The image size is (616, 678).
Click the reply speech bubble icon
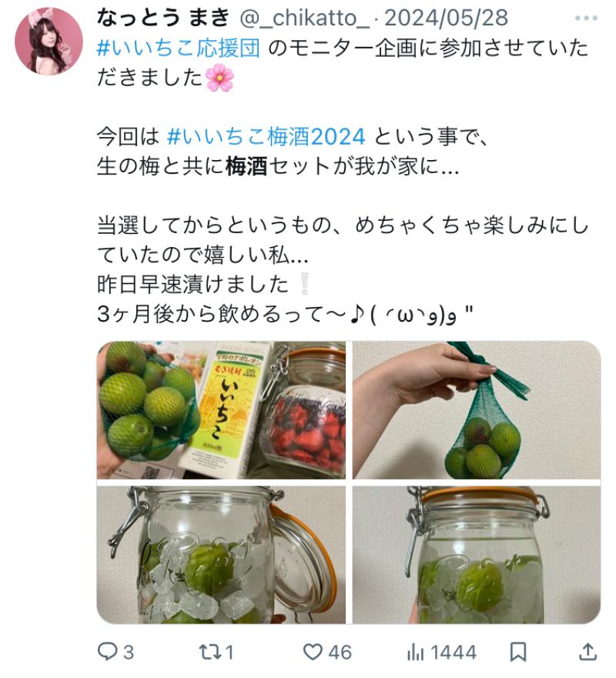pos(107,651)
